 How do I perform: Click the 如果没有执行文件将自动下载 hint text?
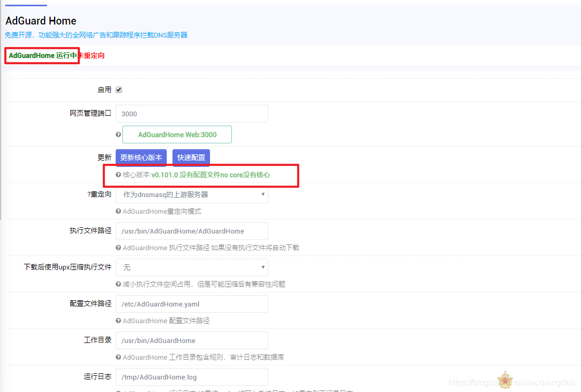(255, 248)
